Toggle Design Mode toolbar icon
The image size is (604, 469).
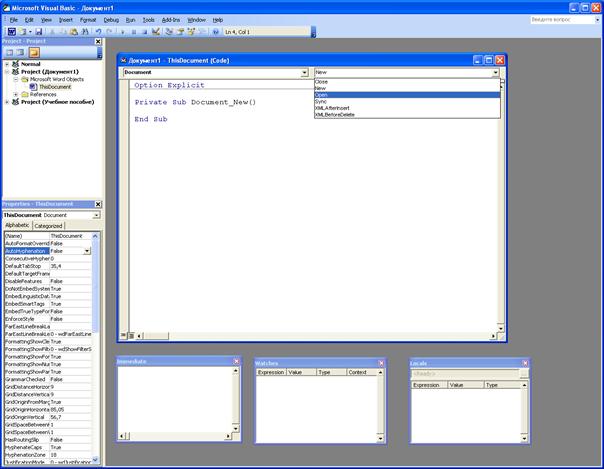click(156, 32)
